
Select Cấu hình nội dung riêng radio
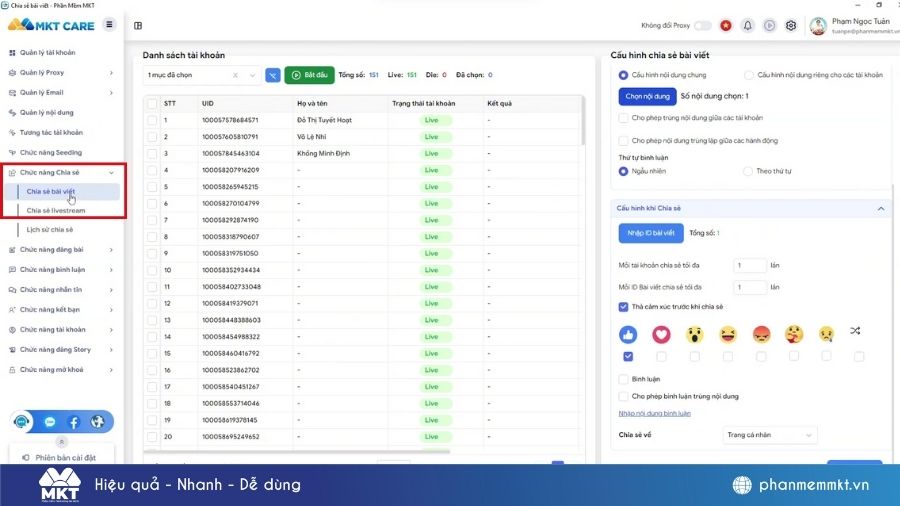748,75
